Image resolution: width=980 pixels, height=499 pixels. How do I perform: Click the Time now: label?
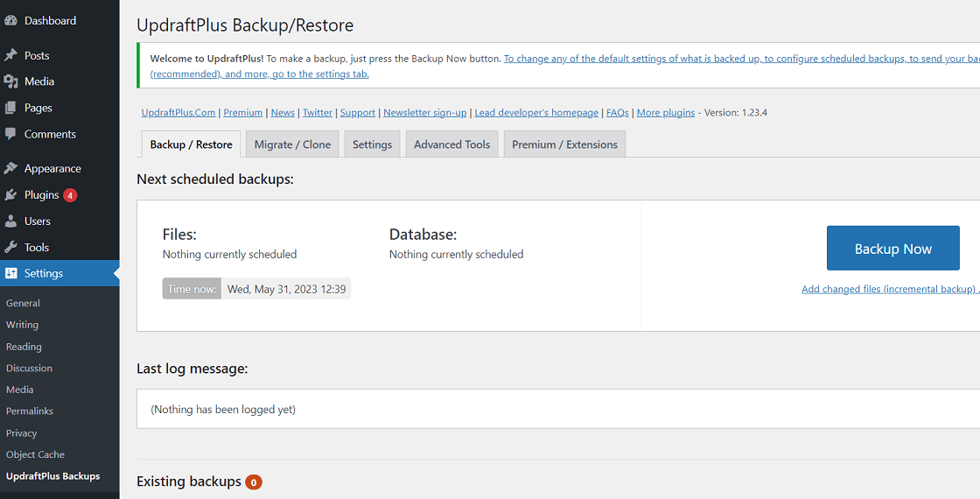click(192, 289)
